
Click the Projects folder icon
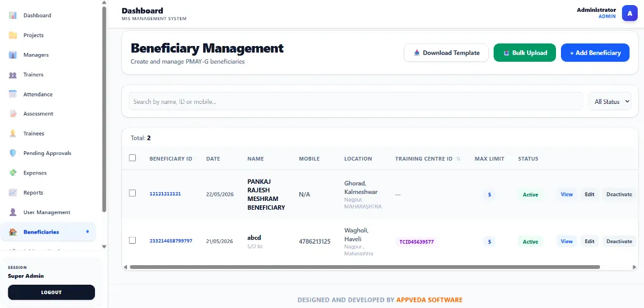coord(13,35)
